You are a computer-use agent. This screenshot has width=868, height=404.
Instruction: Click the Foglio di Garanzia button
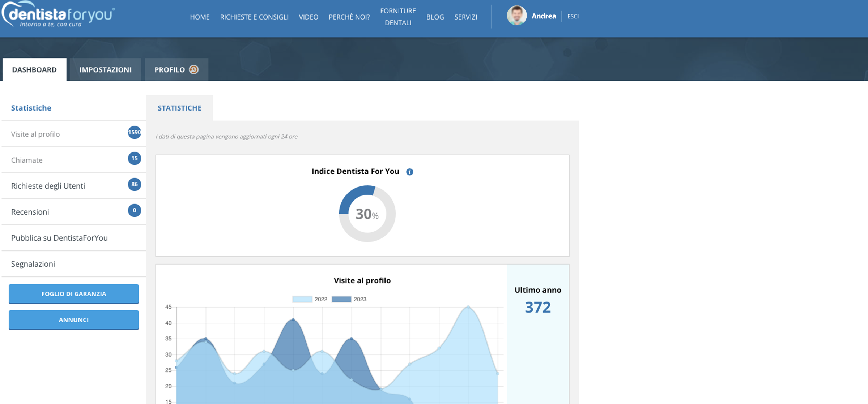tap(74, 294)
